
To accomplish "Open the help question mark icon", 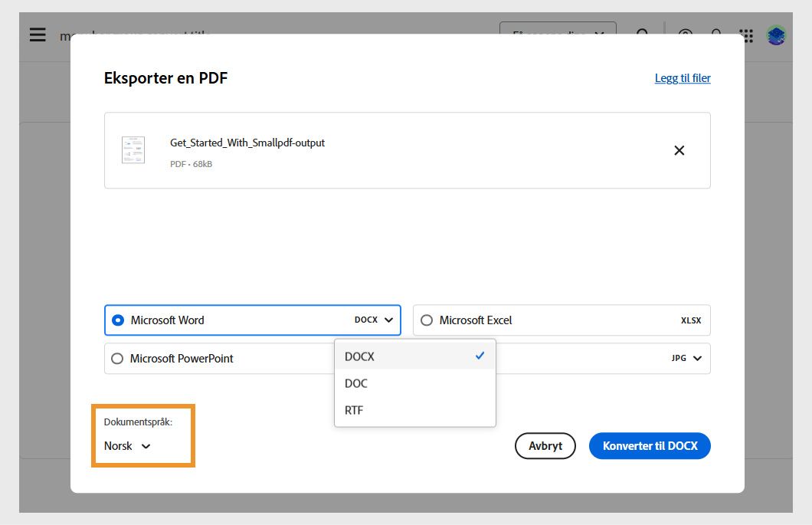I will (685, 34).
